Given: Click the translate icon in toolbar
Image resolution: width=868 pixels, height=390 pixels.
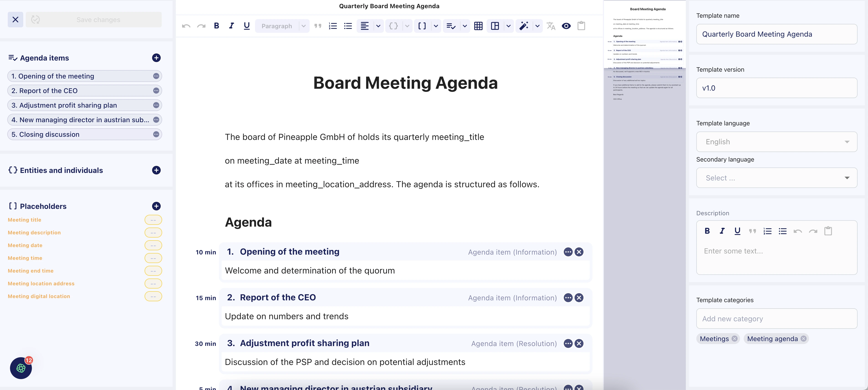Looking at the screenshot, I should tap(551, 26).
